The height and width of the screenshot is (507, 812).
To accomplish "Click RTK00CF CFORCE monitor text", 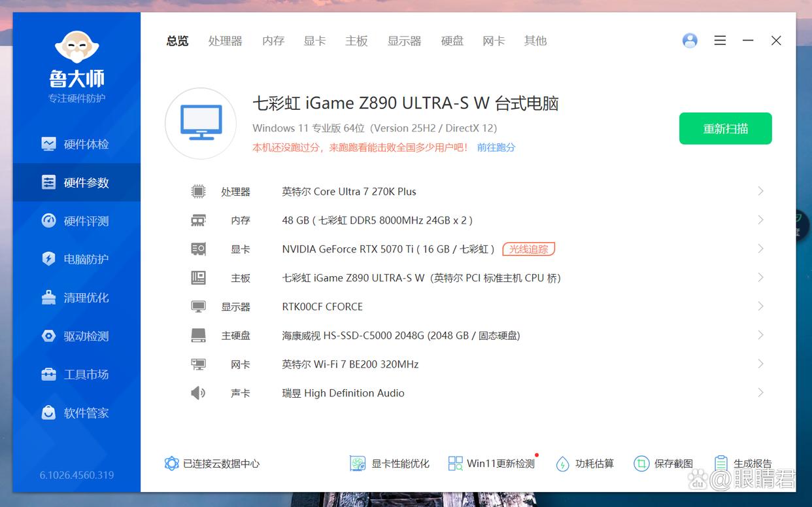I will click(322, 307).
